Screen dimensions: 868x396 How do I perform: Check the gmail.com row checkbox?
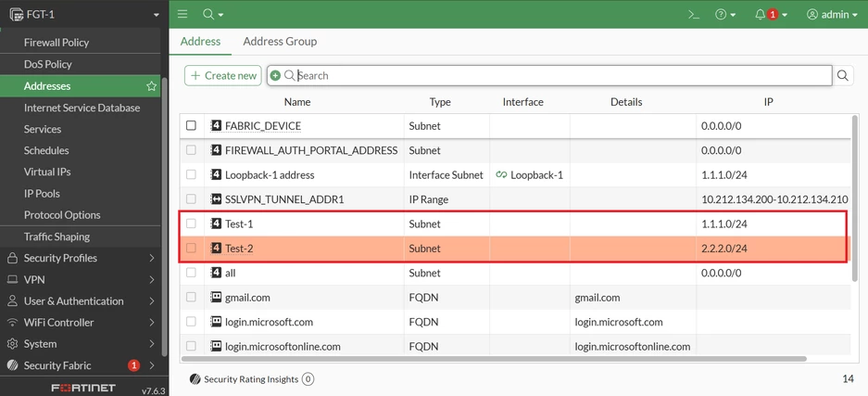point(191,298)
